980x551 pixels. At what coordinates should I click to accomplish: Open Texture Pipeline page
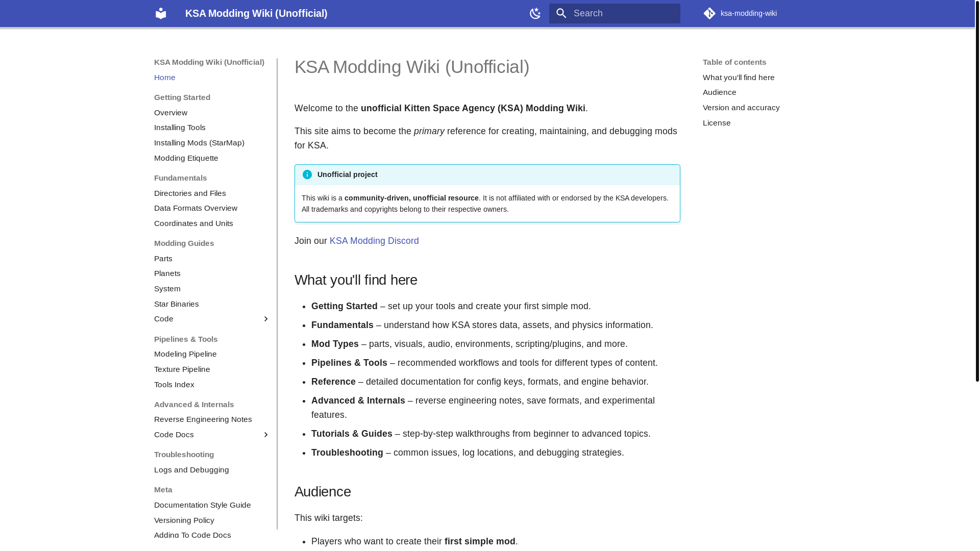coord(182,369)
